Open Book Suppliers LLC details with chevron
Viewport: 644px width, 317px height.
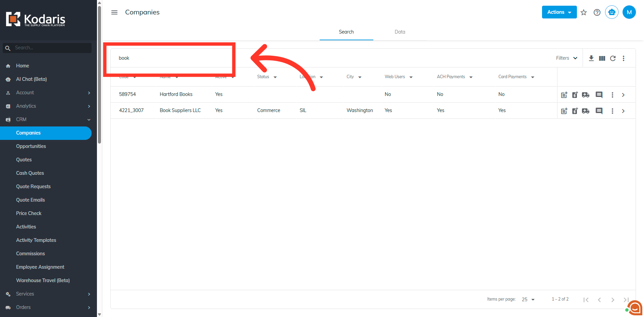pos(623,111)
